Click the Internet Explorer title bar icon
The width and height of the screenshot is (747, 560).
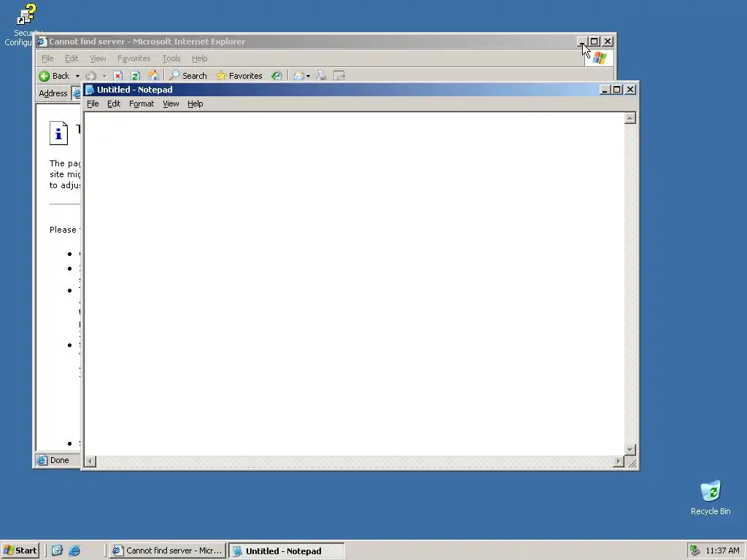42,42
